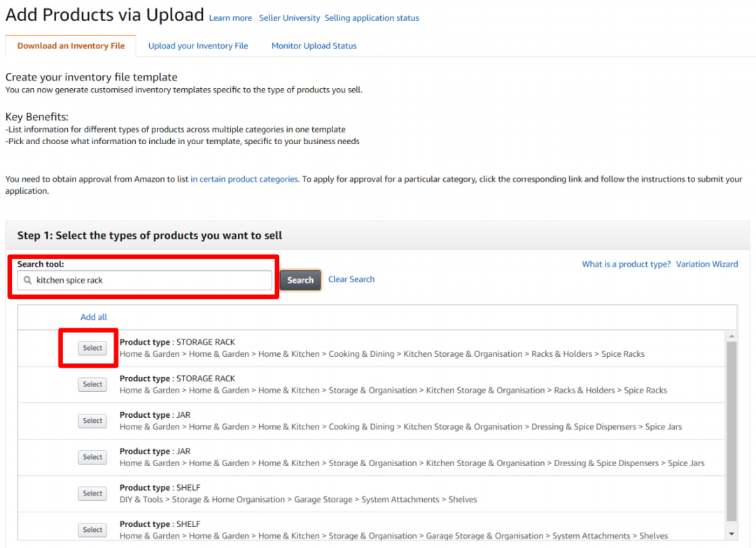The height and width of the screenshot is (548, 756).
Task: Click the scrollbar down arrow
Action: [731, 533]
